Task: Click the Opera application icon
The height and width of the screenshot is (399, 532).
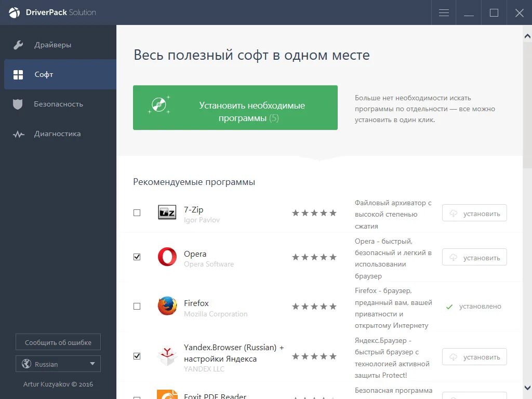Action: pos(167,257)
